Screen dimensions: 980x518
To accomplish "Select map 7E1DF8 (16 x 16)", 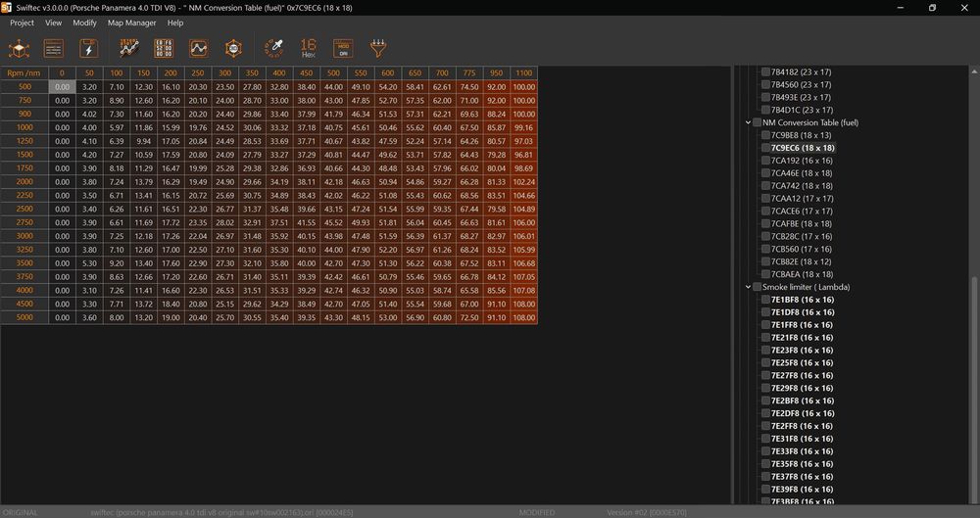I will (x=803, y=312).
